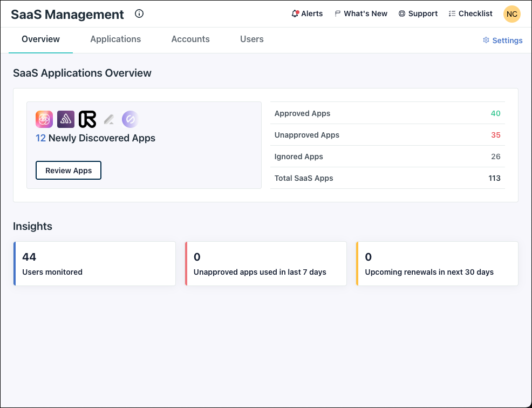This screenshot has width=532, height=408.
Task: Select the Ignored Apps row label
Action: click(x=298, y=157)
